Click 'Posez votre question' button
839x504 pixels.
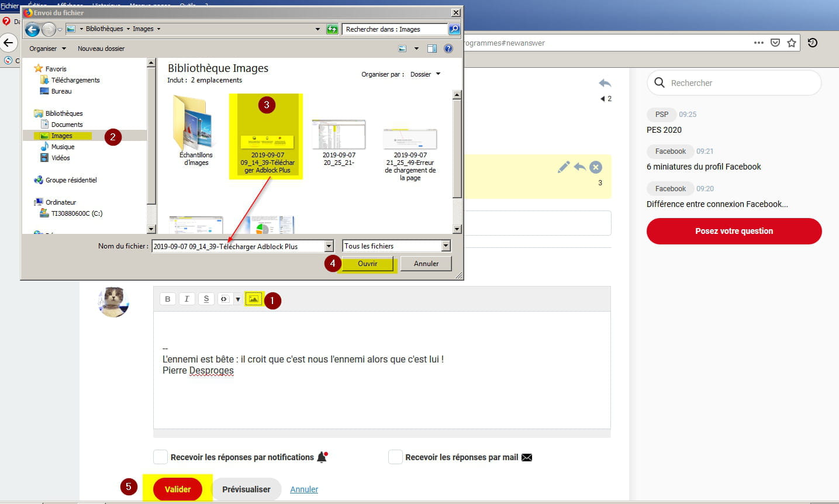734,231
